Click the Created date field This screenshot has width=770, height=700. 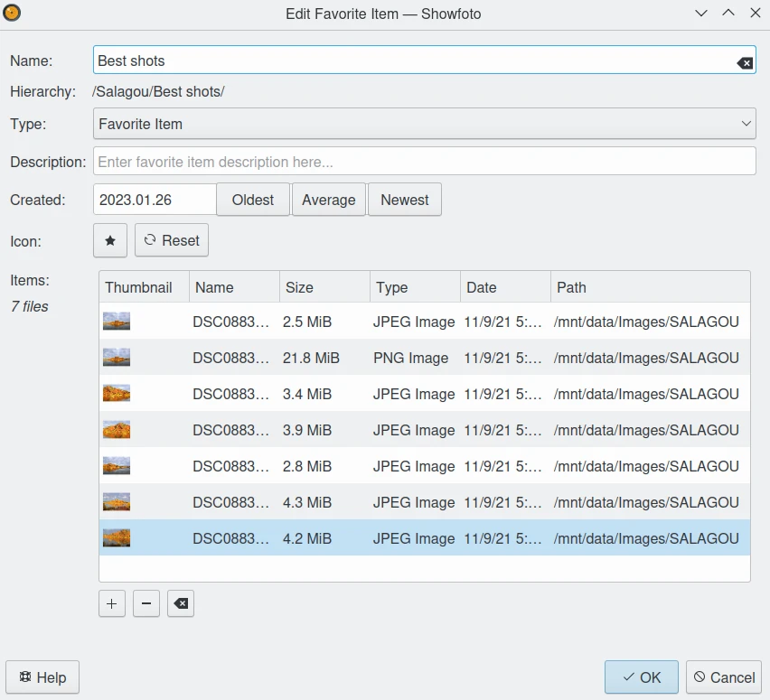(x=155, y=200)
